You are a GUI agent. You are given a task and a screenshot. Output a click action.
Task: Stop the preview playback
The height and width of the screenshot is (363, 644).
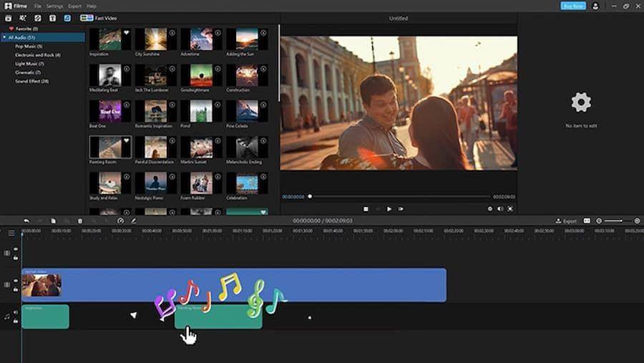[x=366, y=209]
